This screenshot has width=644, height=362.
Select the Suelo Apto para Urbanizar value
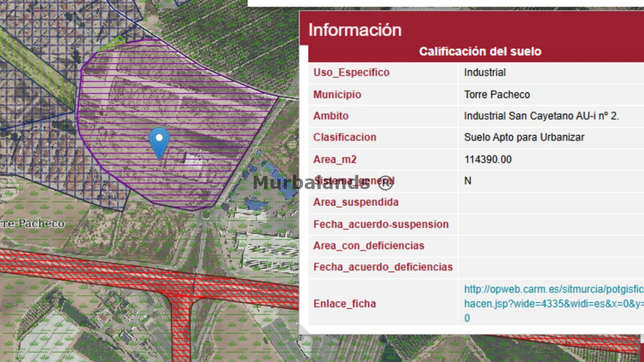coord(524,137)
